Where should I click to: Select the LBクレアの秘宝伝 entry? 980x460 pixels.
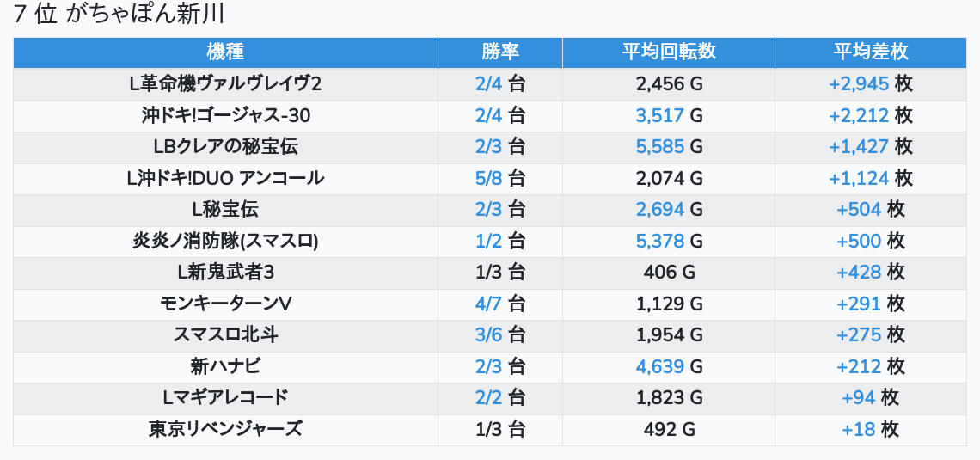[225, 146]
